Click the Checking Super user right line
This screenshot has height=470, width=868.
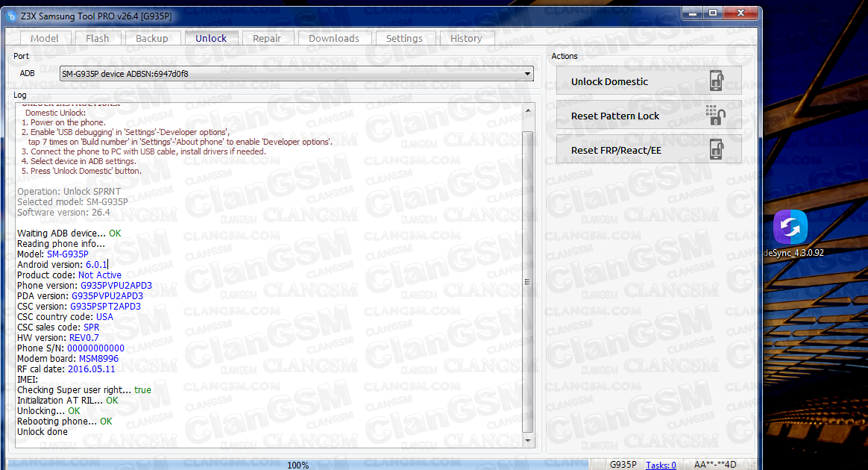pyautogui.click(x=84, y=389)
